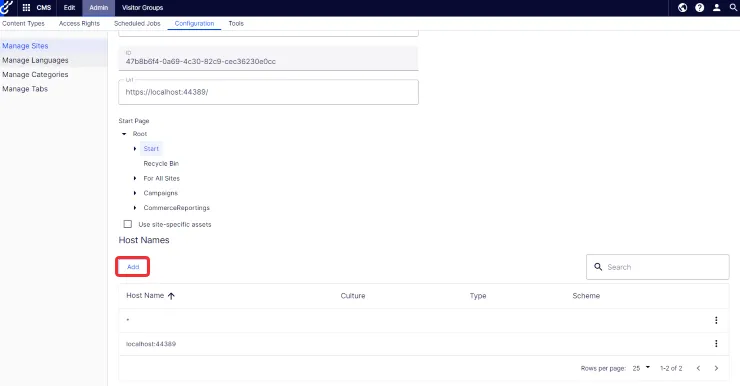Open the Optimizely logo home icon
This screenshot has width=740, height=386.
coord(7,8)
